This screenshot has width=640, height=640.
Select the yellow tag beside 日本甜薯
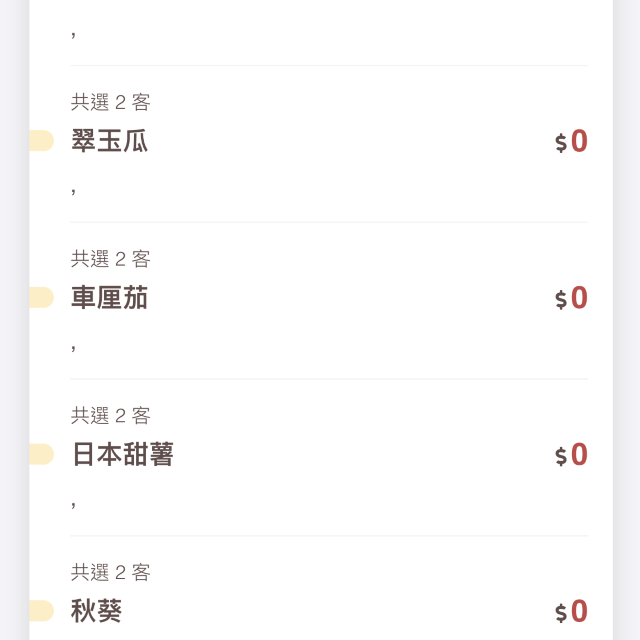coord(41,455)
